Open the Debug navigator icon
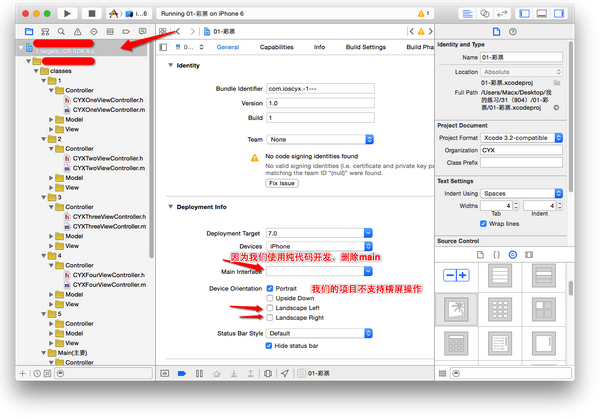This screenshot has width=602, height=419. point(110,31)
